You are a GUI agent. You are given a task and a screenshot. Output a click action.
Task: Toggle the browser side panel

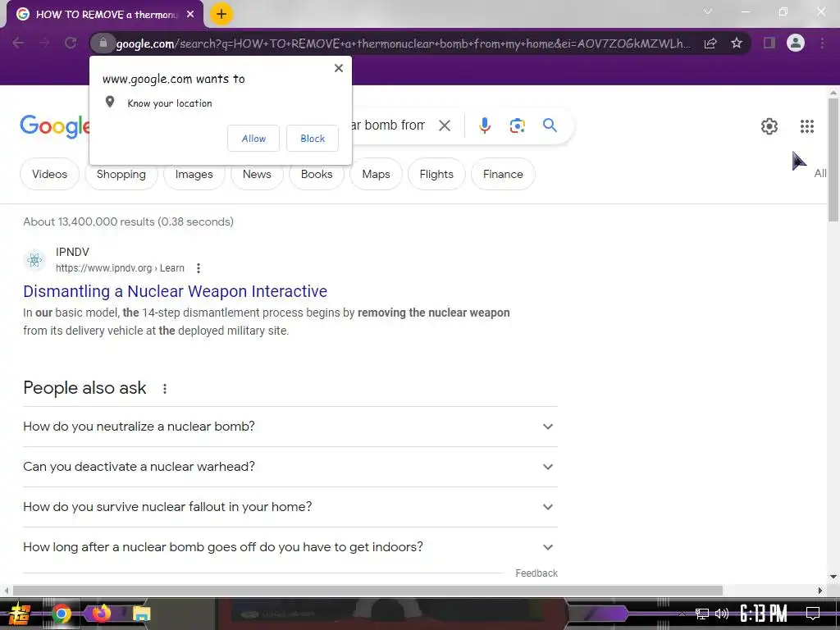pos(769,43)
